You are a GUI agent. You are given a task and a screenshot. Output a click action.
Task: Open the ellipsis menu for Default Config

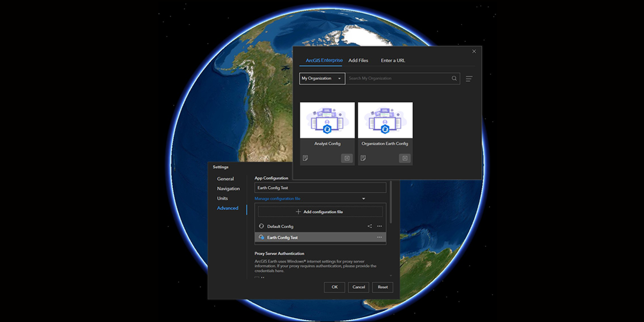(379, 226)
